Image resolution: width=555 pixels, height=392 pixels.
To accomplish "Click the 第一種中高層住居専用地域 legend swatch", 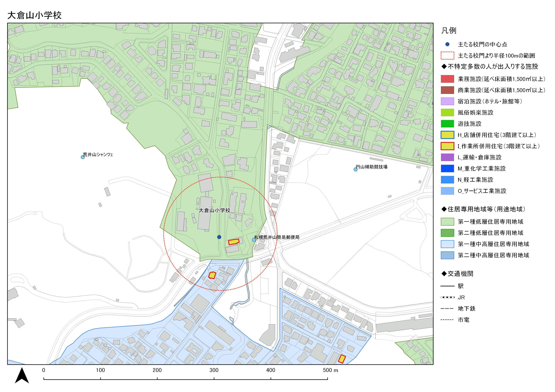I will coord(447,244).
